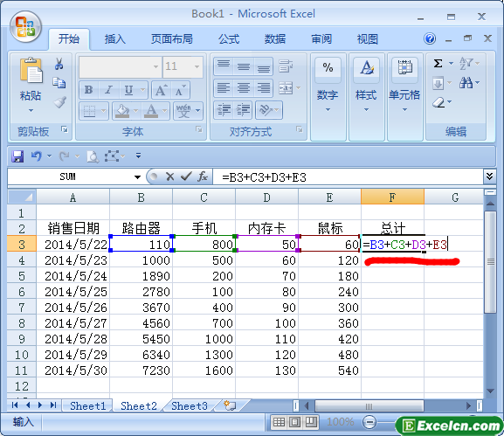This screenshot has height=436, width=504.
Task: Click the Undo arrow icon
Action: point(37,156)
